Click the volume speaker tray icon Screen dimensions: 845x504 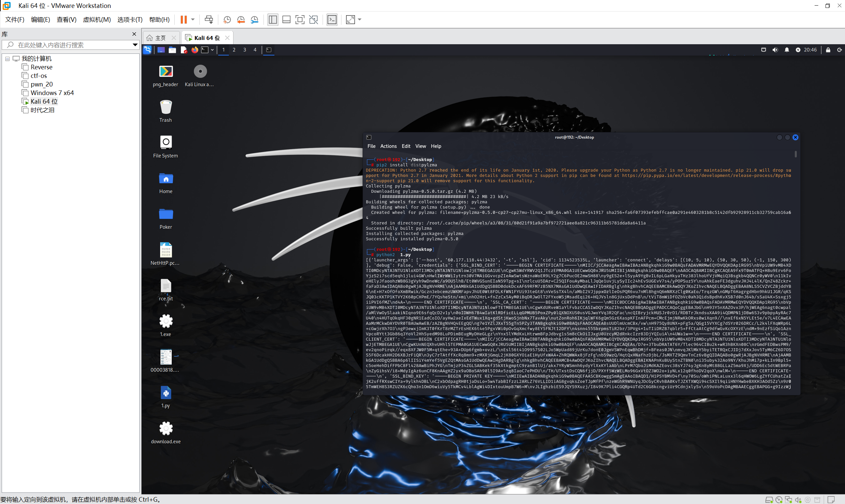pyautogui.click(x=775, y=50)
